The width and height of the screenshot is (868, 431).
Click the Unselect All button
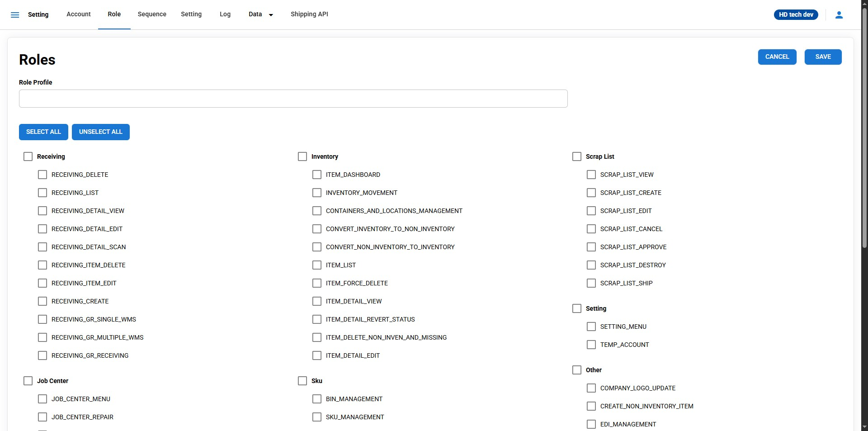pos(100,132)
